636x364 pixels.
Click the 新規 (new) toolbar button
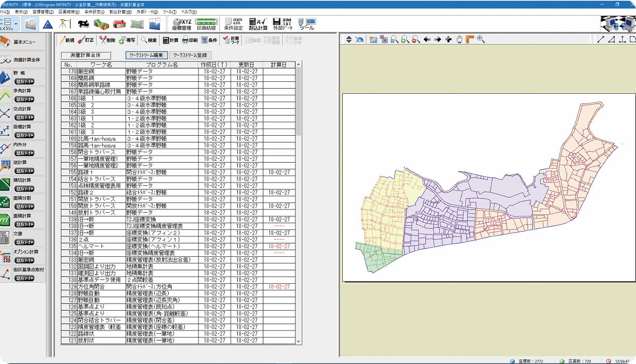tap(67, 40)
